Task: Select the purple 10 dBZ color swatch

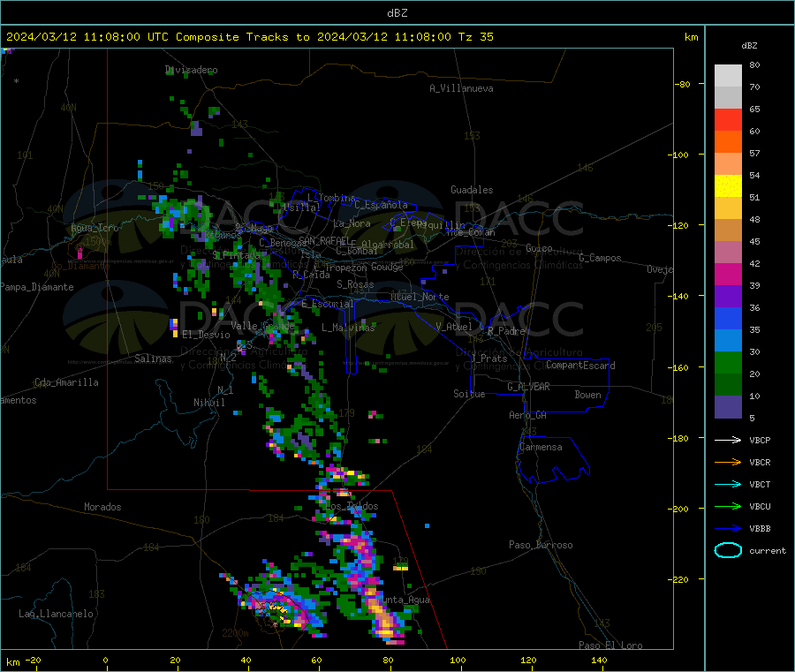Action: point(728,407)
